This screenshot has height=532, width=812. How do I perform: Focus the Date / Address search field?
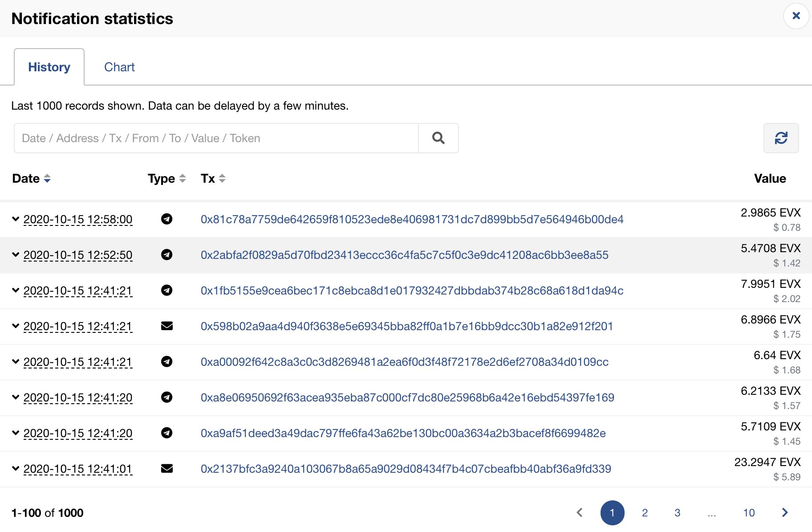point(216,138)
